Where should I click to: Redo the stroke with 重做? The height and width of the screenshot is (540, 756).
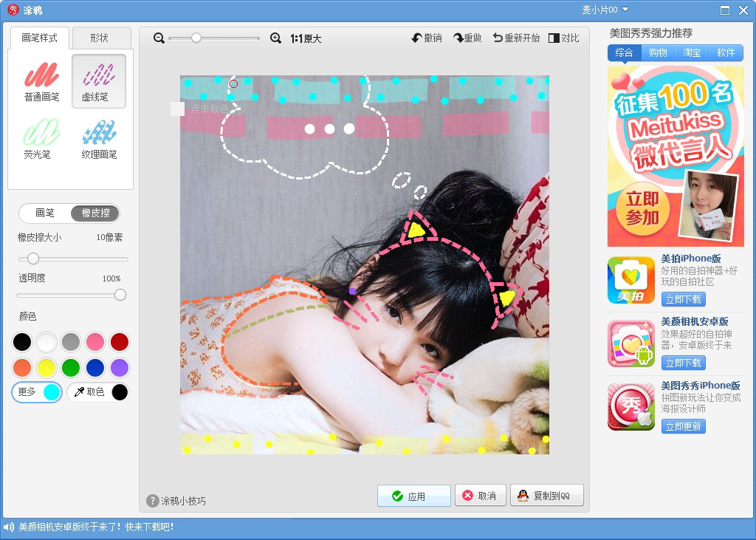pos(467,38)
